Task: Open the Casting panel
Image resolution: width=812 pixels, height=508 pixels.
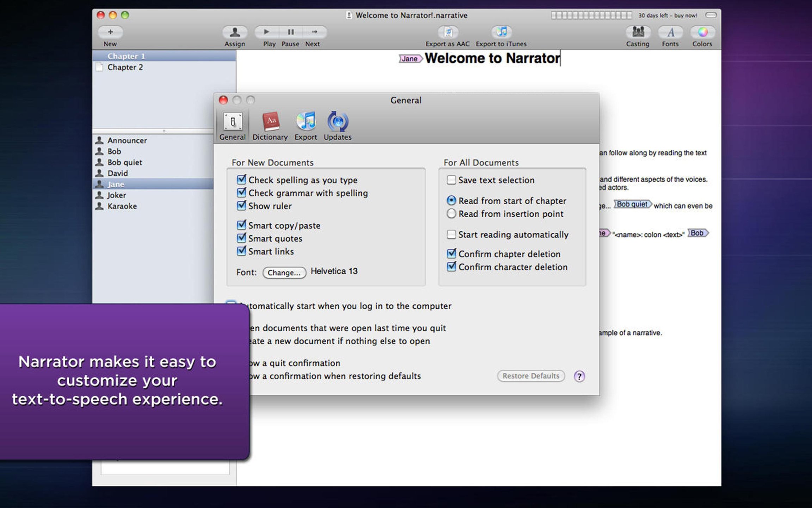Action: click(x=638, y=32)
